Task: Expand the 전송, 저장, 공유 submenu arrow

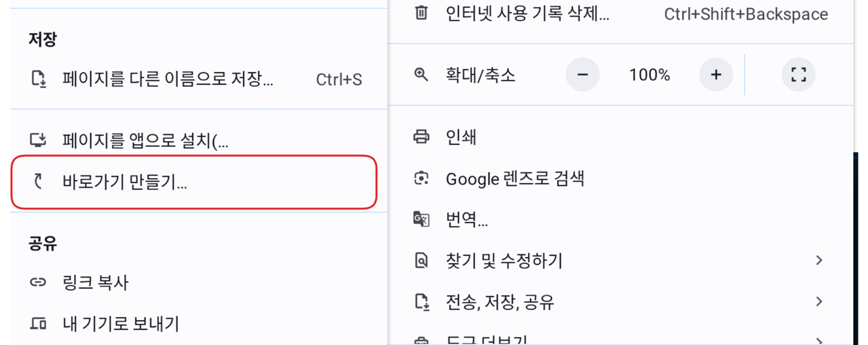Action: point(819,302)
